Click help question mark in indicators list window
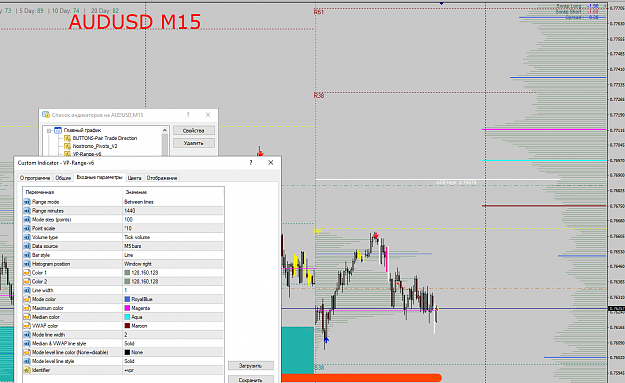 [x=188, y=115]
